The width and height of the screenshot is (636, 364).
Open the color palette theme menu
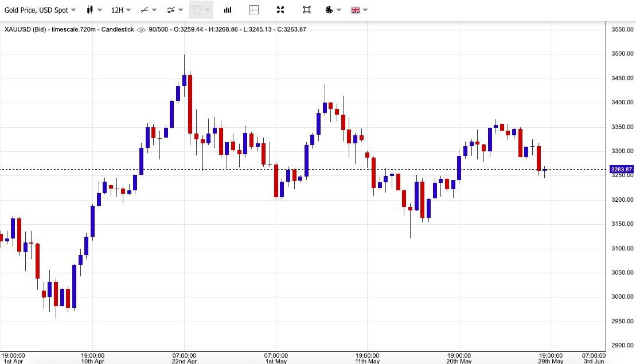click(333, 10)
